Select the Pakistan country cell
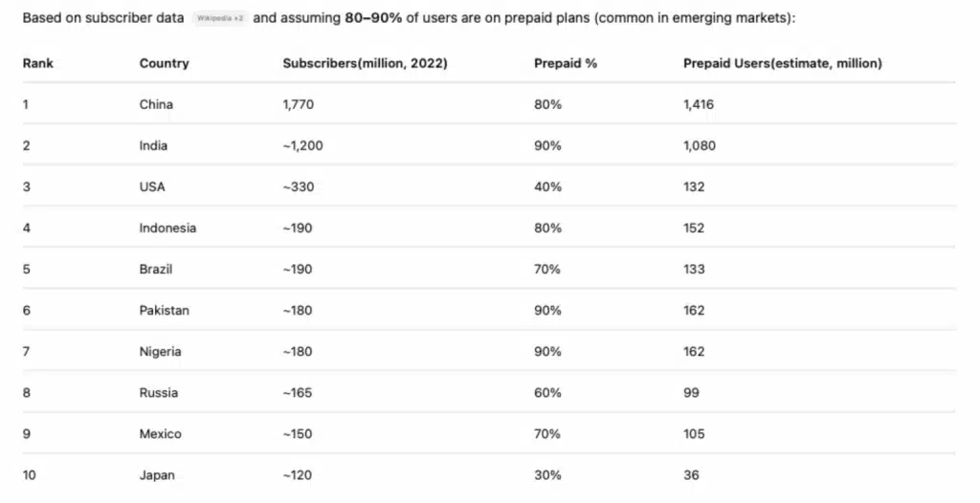Viewport: 980px width, 503px height. 164,311
